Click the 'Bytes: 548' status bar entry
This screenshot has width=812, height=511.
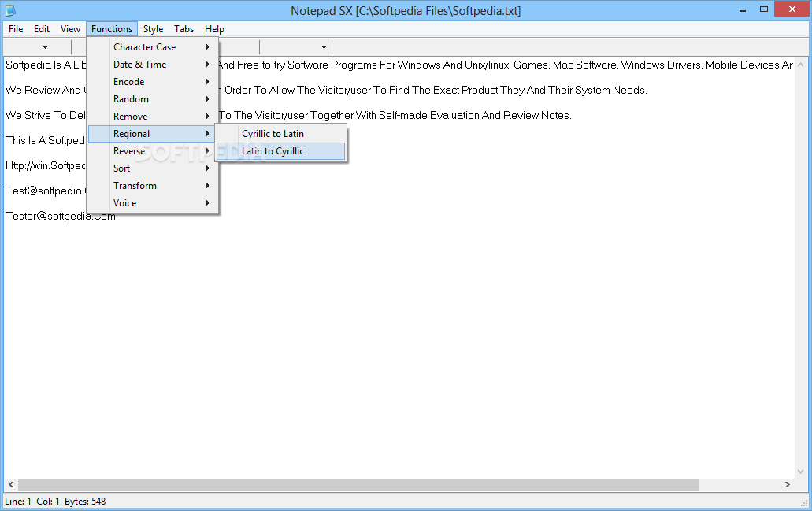point(85,502)
